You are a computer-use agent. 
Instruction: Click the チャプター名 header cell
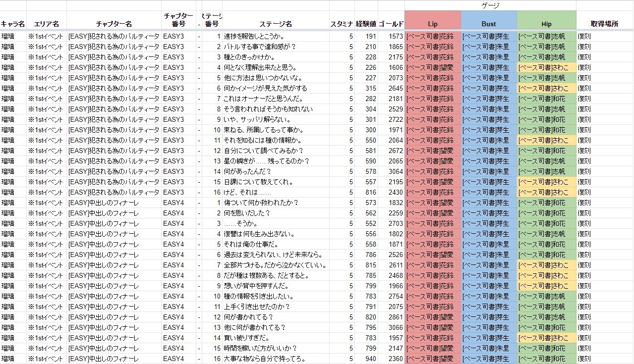(114, 24)
